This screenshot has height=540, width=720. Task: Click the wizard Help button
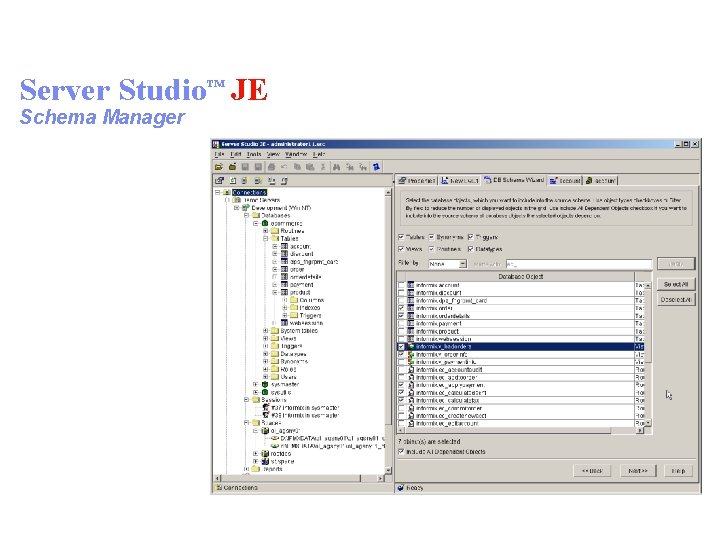tap(678, 471)
